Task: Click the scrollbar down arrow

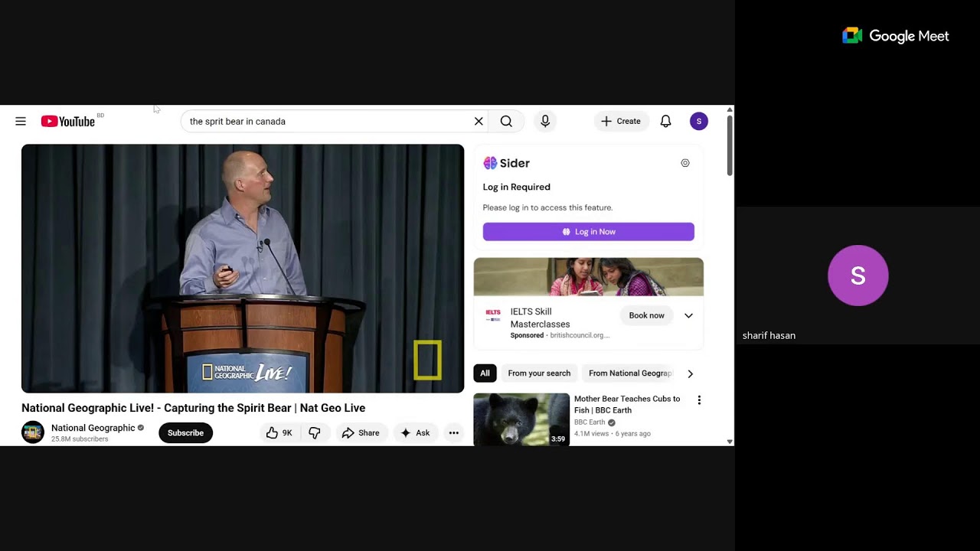Action: (730, 442)
